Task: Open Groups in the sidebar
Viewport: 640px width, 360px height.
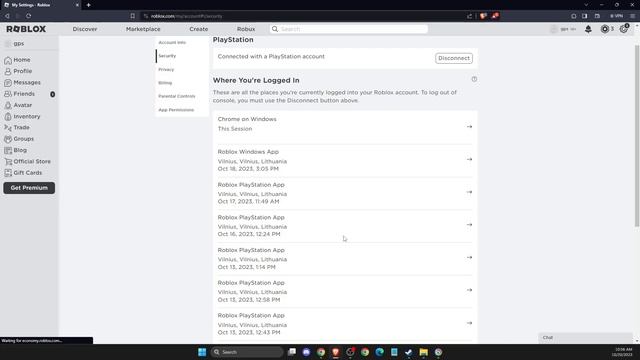Action: click(x=19, y=139)
